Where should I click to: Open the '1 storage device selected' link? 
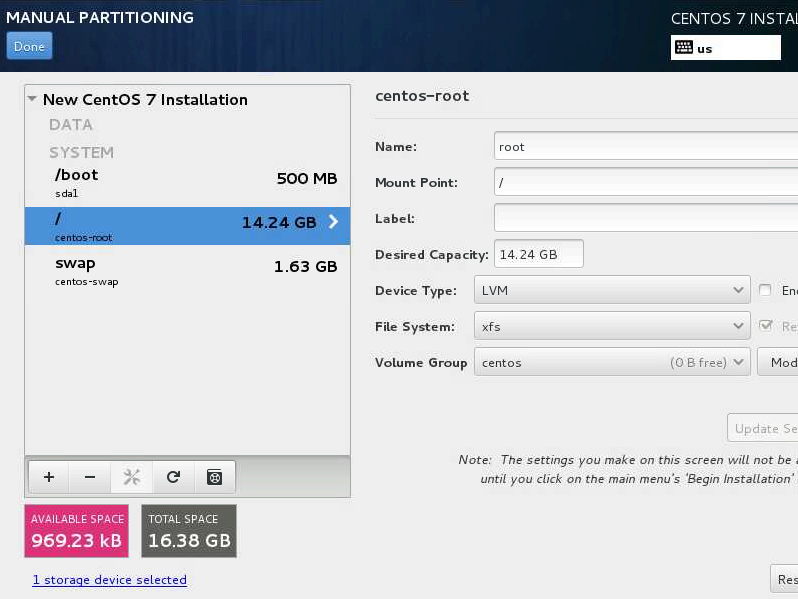(109, 580)
